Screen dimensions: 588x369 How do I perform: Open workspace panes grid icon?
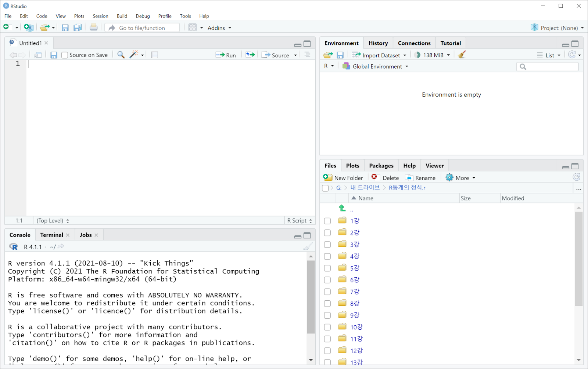click(193, 28)
